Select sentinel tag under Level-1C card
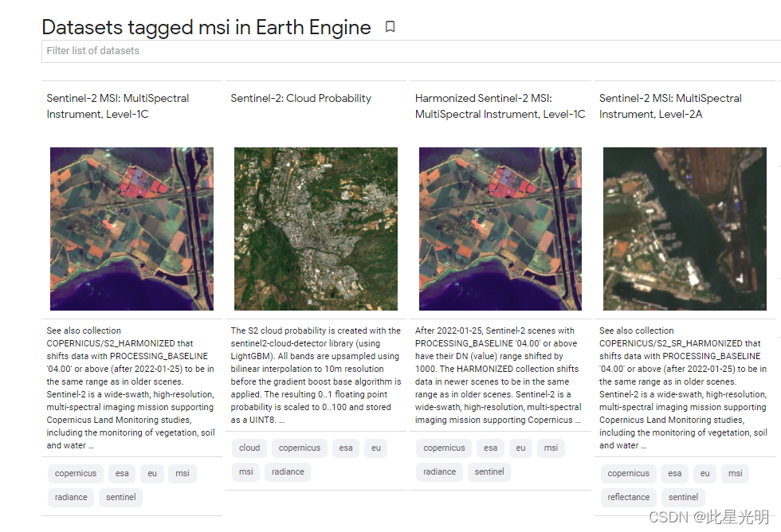This screenshot has width=781, height=532. point(120,497)
